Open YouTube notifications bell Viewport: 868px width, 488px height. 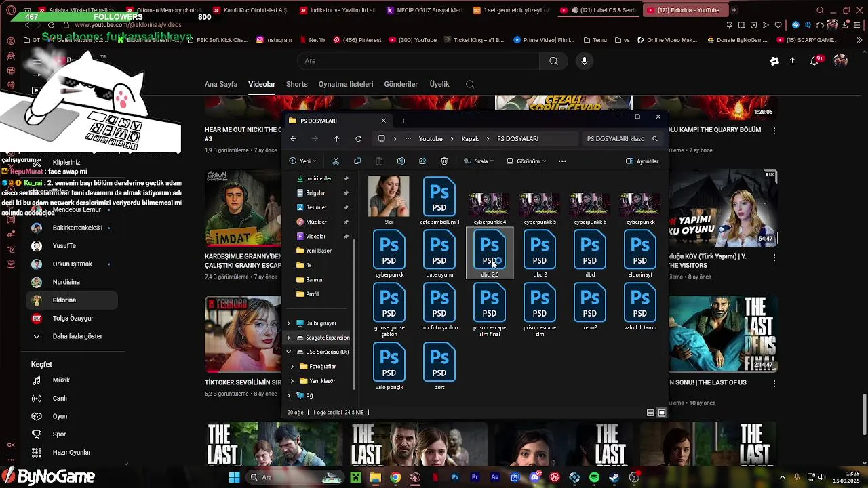(x=815, y=61)
